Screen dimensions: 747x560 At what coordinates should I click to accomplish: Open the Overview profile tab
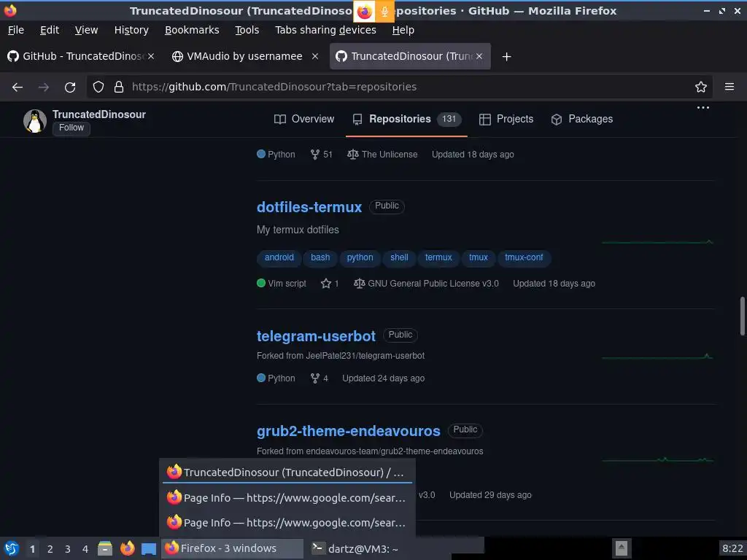pos(304,119)
